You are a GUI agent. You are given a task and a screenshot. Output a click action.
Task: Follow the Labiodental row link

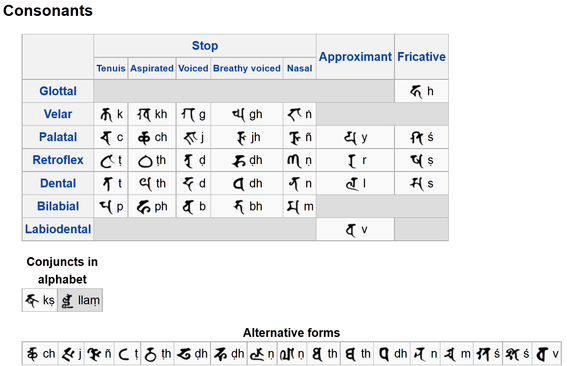coord(58,229)
